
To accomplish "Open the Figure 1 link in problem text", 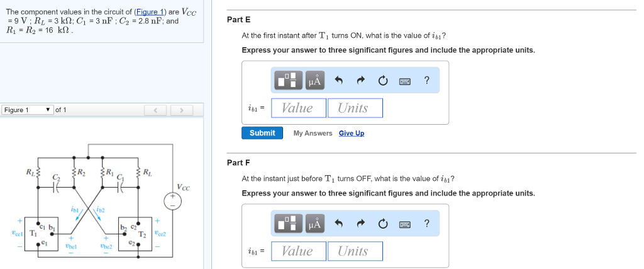I will pyautogui.click(x=150, y=12).
